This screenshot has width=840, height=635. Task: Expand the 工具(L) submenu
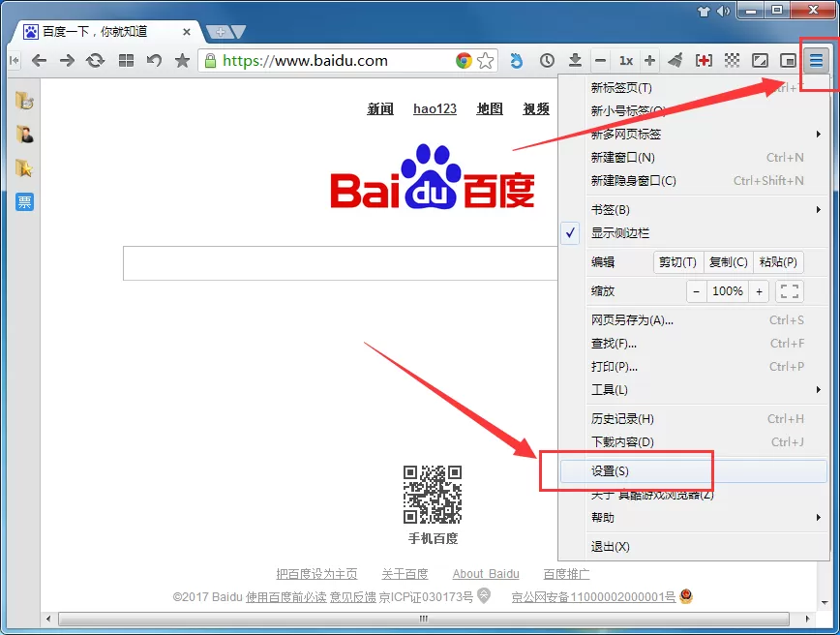click(694, 389)
